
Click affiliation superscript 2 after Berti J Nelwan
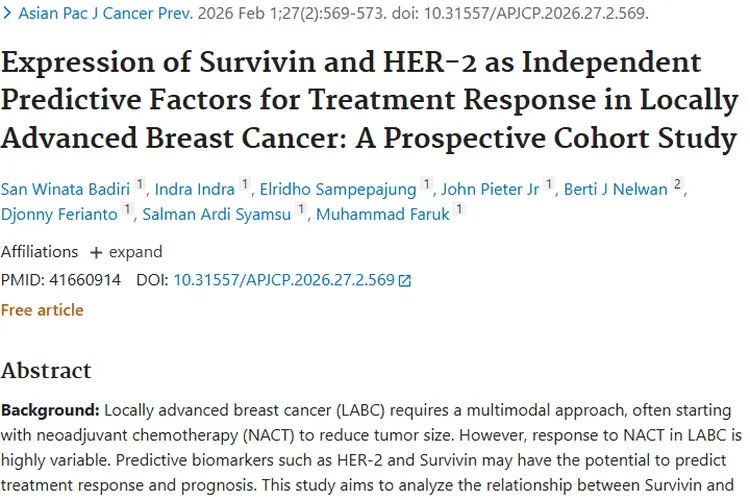tap(678, 184)
